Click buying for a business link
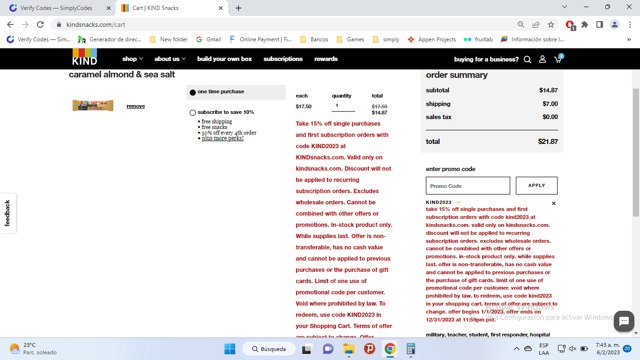This screenshot has width=640, height=360. click(x=486, y=59)
